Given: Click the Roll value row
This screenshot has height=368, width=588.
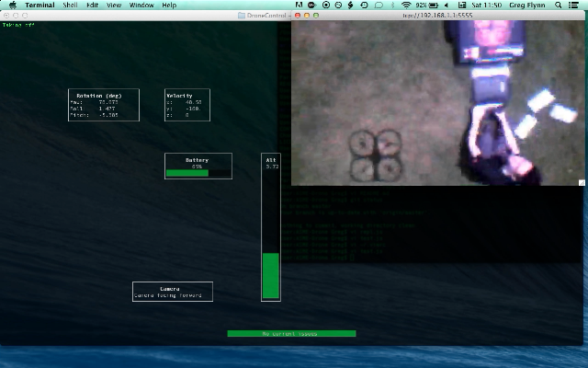Looking at the screenshot, I should click(x=93, y=109).
